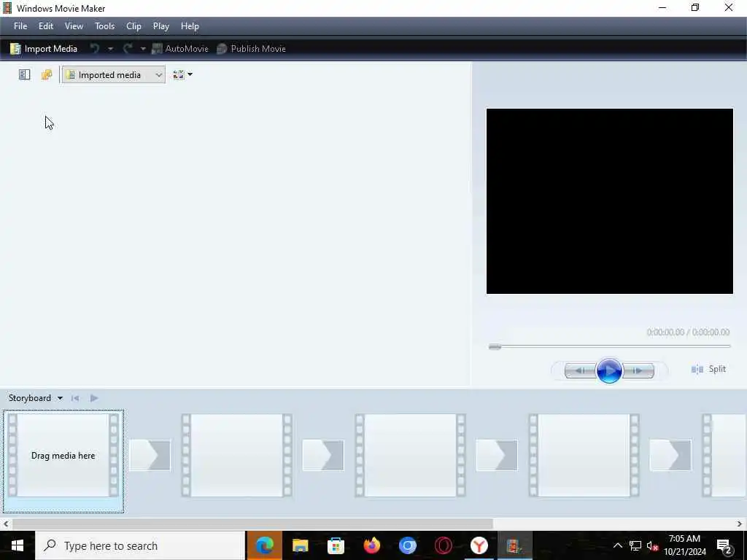Undo the last action

[95, 49]
